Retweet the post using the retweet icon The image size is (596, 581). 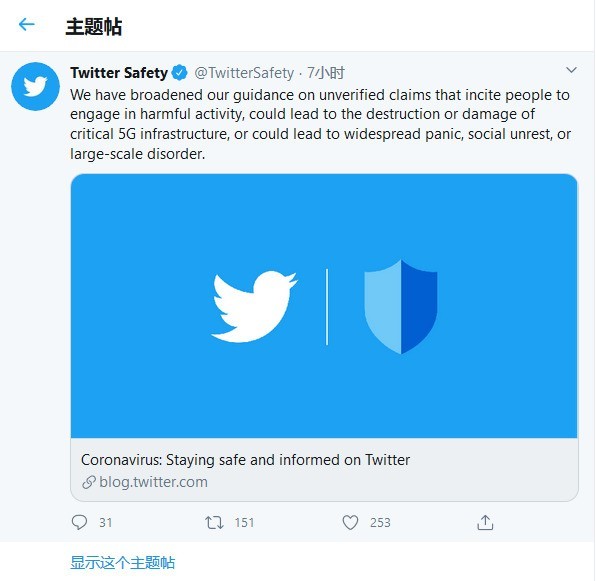(x=214, y=522)
